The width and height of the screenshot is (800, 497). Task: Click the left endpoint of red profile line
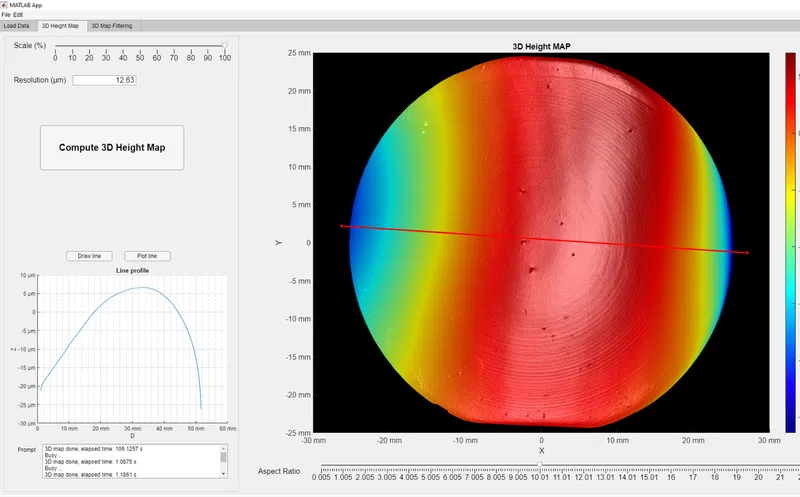341,226
